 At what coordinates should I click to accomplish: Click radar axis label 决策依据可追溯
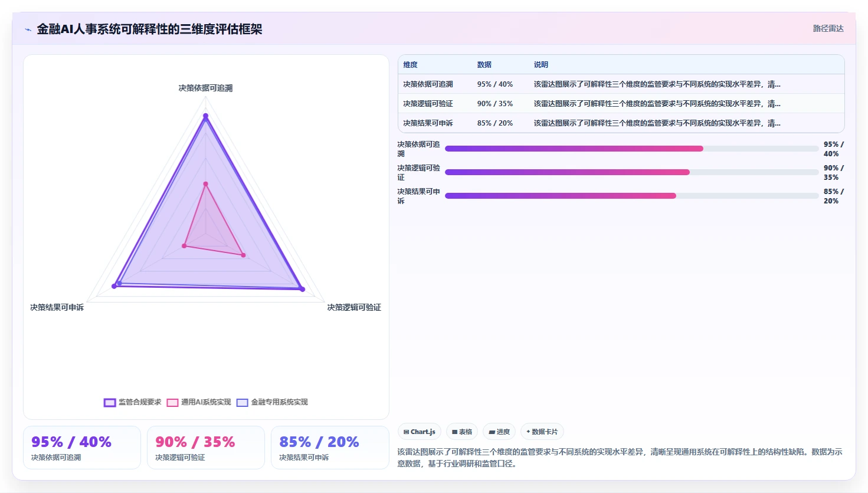point(206,88)
